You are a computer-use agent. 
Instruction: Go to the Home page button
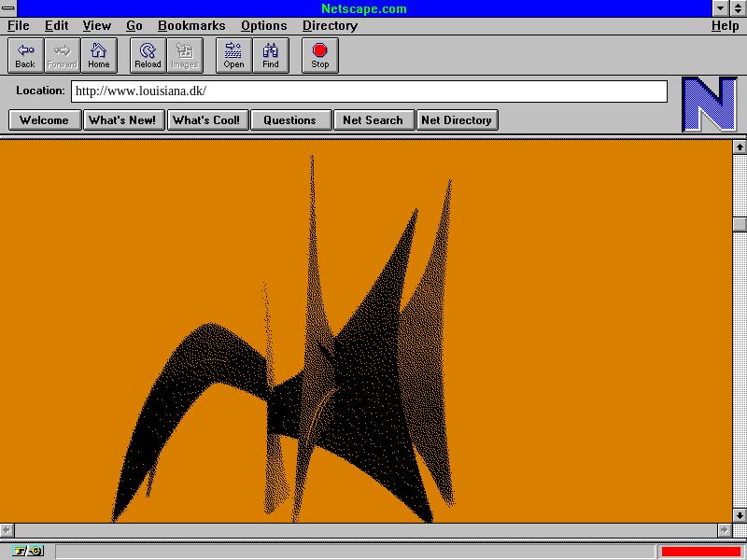[x=99, y=56]
